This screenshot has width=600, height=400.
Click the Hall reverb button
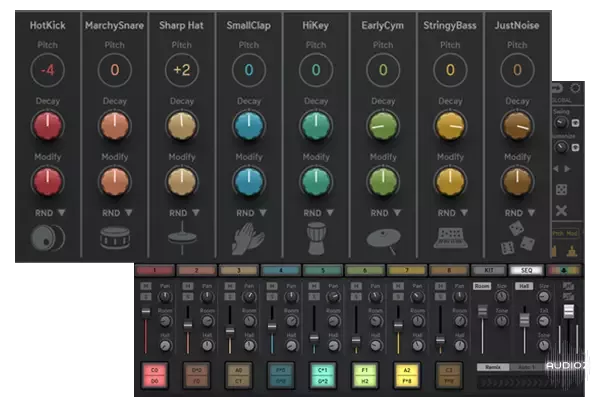click(x=524, y=286)
